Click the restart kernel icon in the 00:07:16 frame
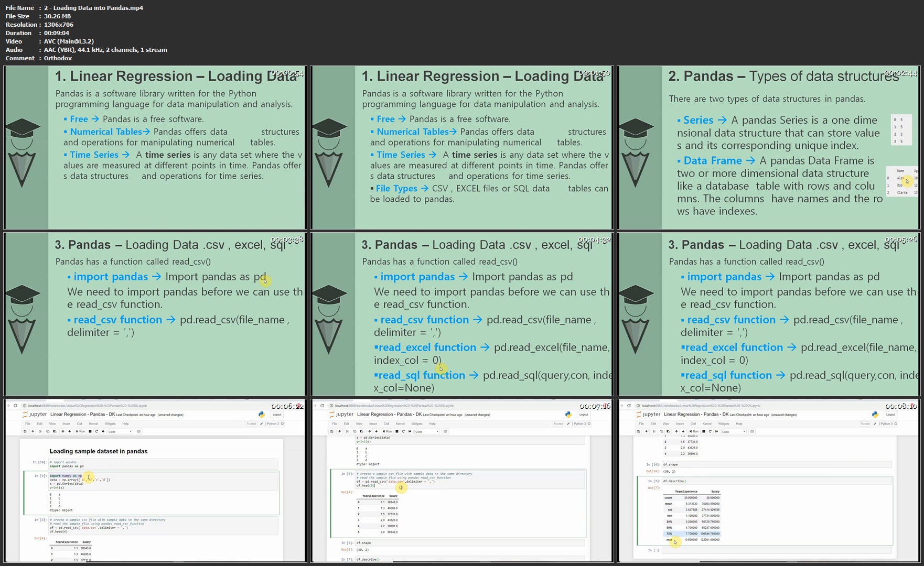 (403, 431)
